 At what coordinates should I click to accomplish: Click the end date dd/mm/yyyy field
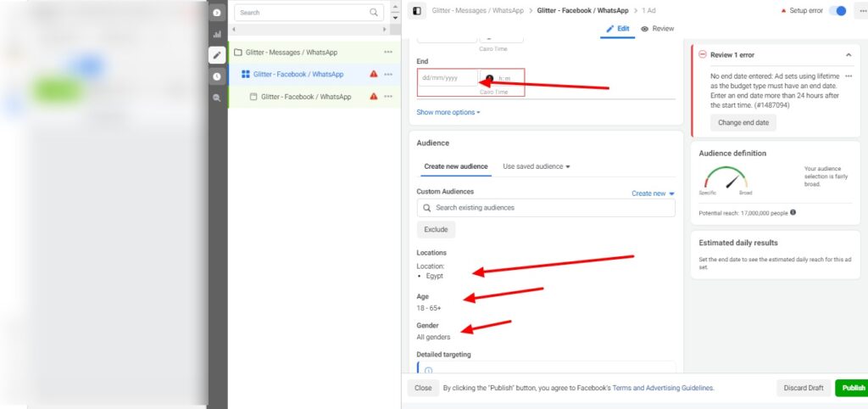coord(448,77)
